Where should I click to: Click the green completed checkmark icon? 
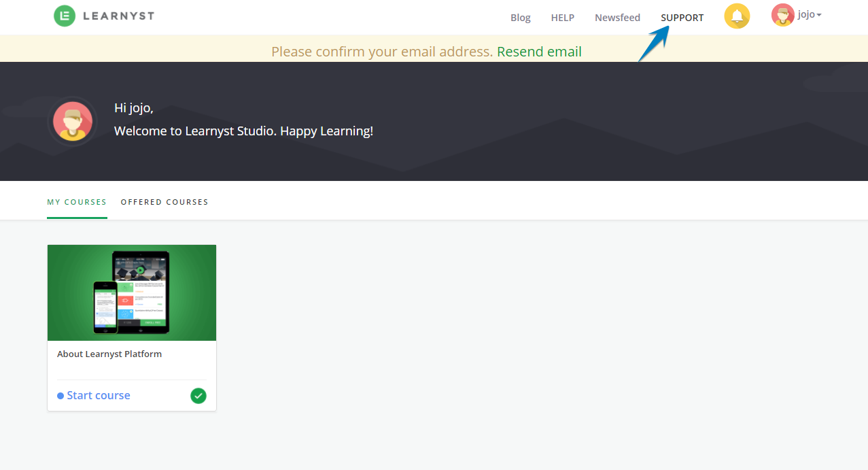pyautogui.click(x=198, y=396)
